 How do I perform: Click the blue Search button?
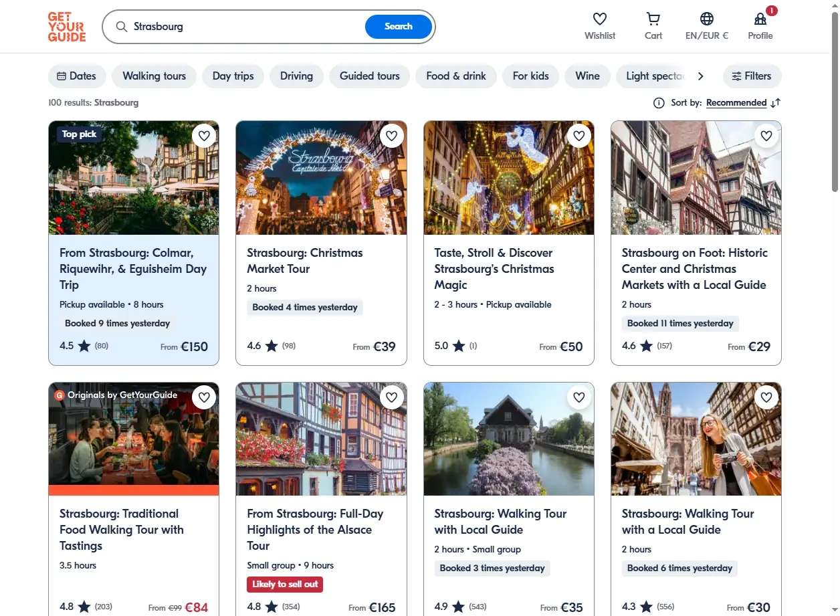(x=399, y=27)
